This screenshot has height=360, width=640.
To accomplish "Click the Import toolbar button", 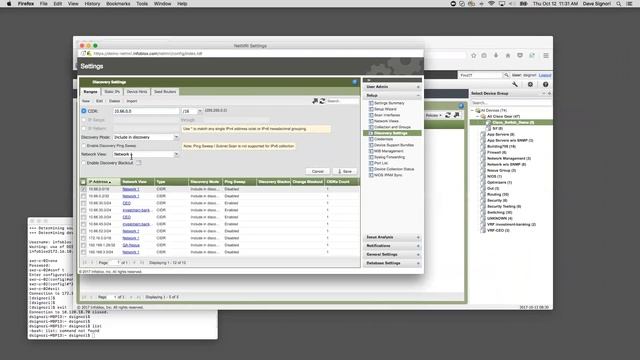I will click(131, 101).
